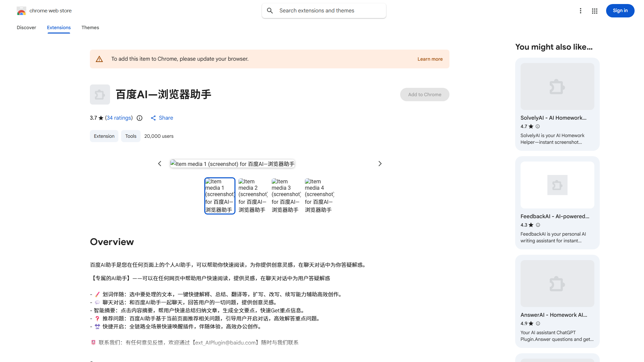Click the Share icon for the extension
The height and width of the screenshot is (362, 644).
coord(154,118)
